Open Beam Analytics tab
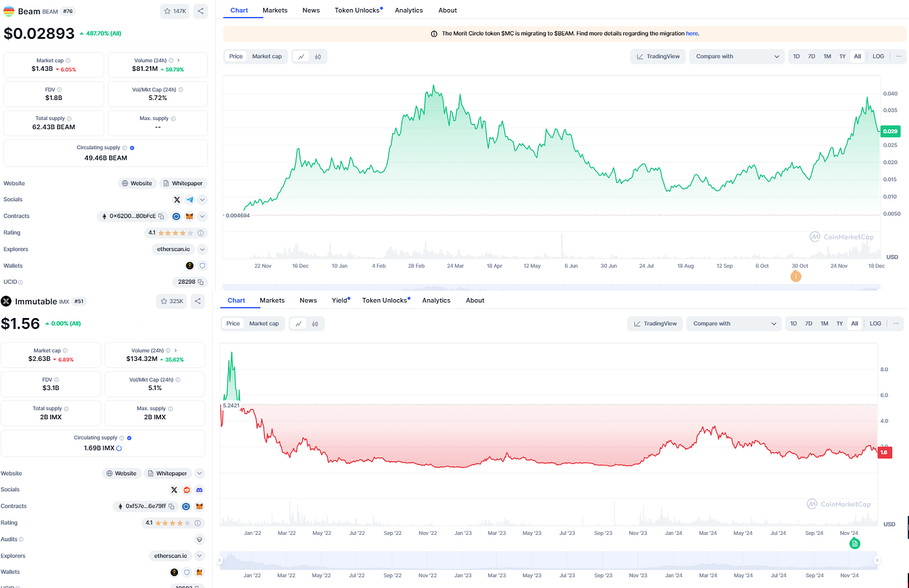This screenshot has width=909, height=588. tap(409, 10)
